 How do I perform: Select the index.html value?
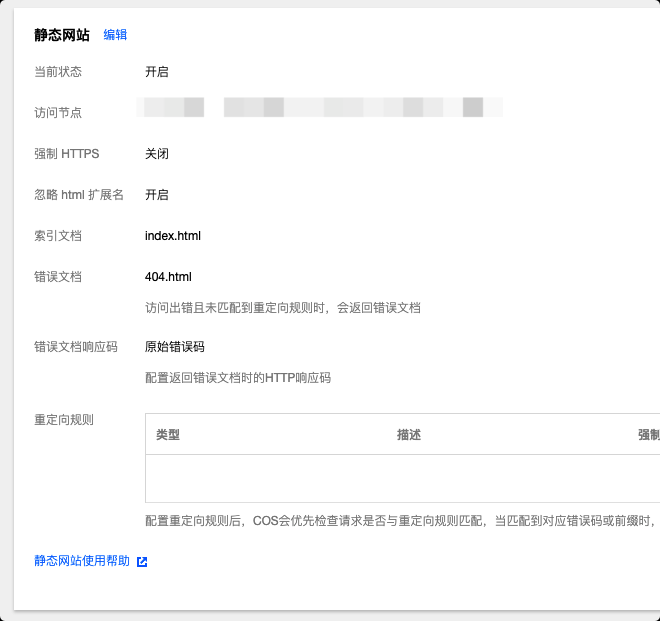(x=173, y=236)
